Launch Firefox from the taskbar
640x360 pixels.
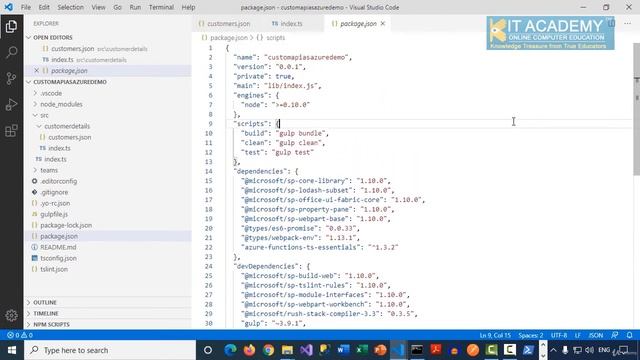(249, 350)
